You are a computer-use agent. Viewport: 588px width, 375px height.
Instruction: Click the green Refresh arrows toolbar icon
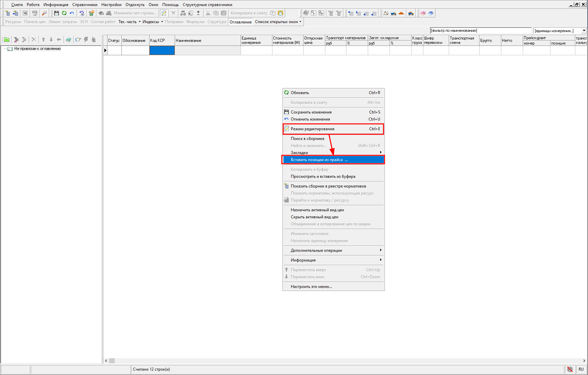tap(64, 13)
